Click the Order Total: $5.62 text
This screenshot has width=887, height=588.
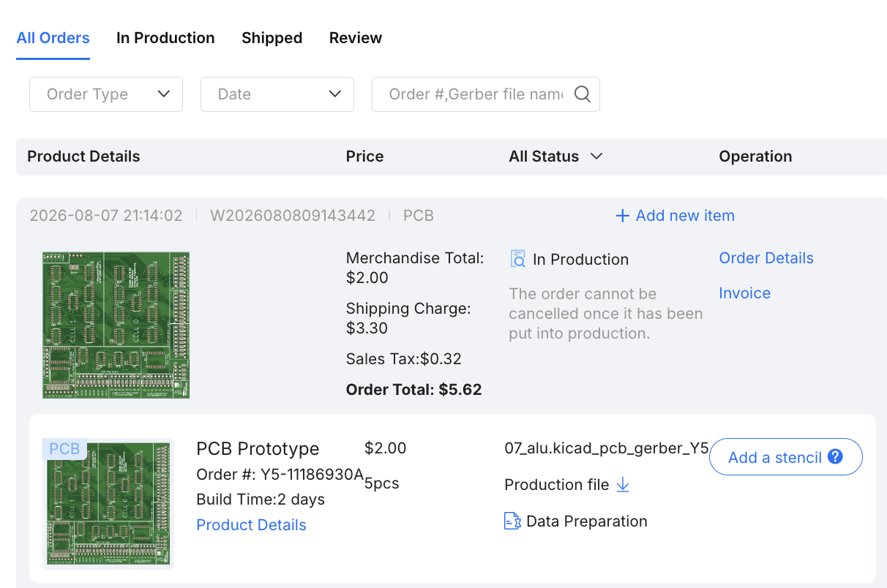pyautogui.click(x=413, y=390)
